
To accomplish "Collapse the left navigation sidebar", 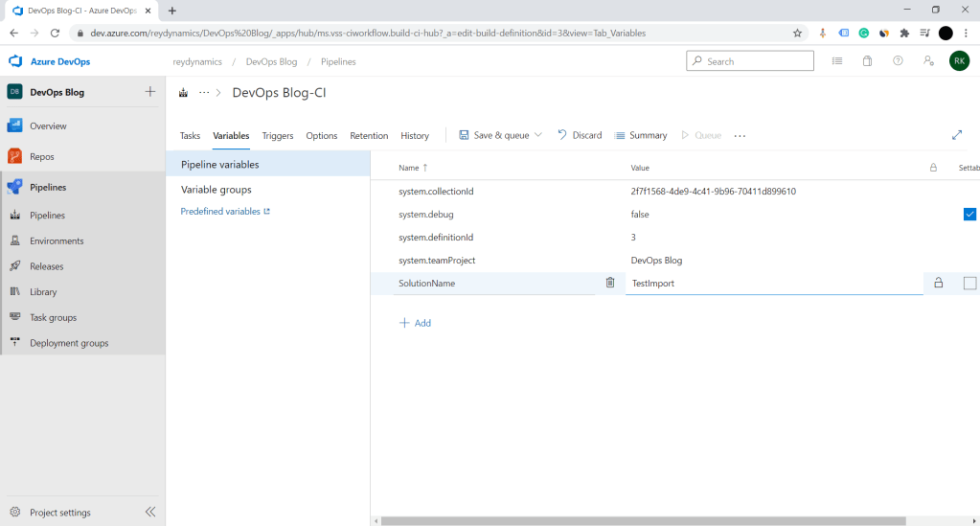I will [x=150, y=513].
